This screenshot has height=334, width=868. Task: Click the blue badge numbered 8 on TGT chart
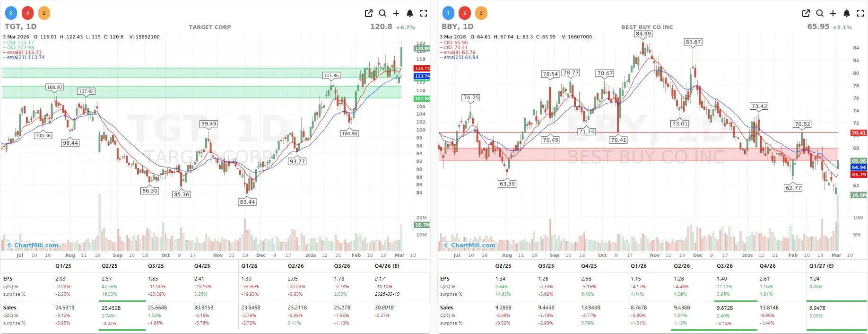click(11, 13)
